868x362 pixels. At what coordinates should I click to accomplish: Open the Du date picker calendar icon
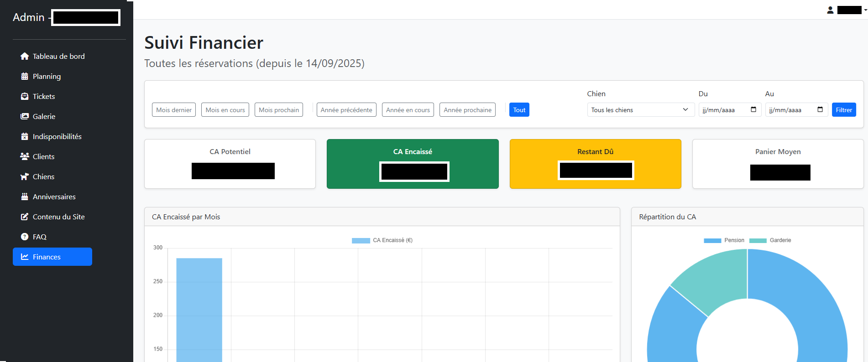[x=753, y=109]
